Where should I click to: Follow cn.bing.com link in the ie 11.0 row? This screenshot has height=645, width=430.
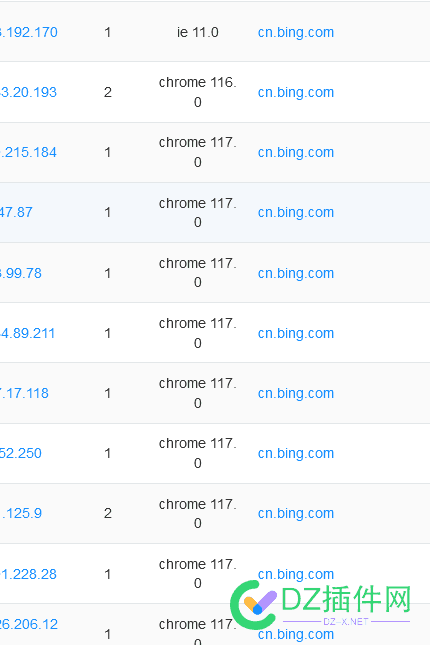click(296, 32)
